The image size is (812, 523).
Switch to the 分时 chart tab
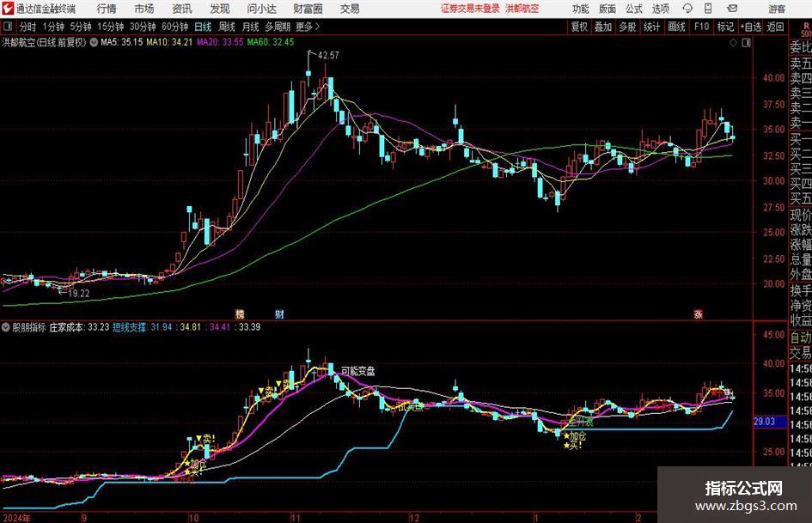point(28,27)
